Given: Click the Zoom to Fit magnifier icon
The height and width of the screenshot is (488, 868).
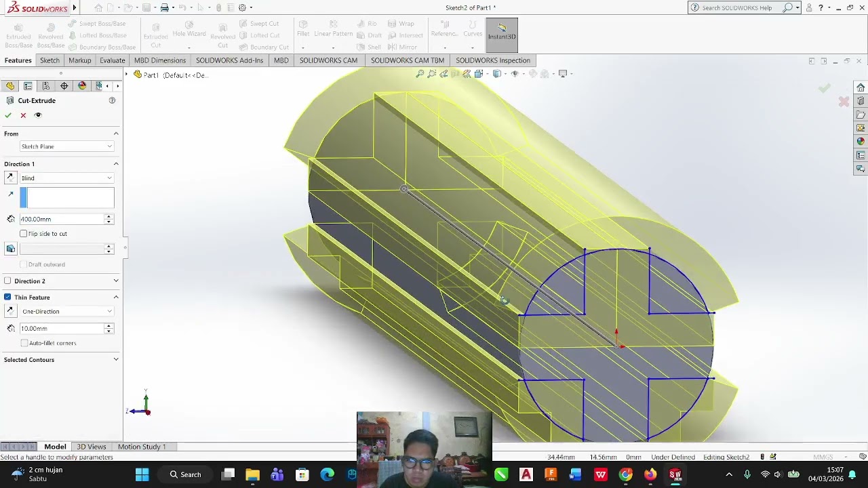Looking at the screenshot, I should pos(420,74).
